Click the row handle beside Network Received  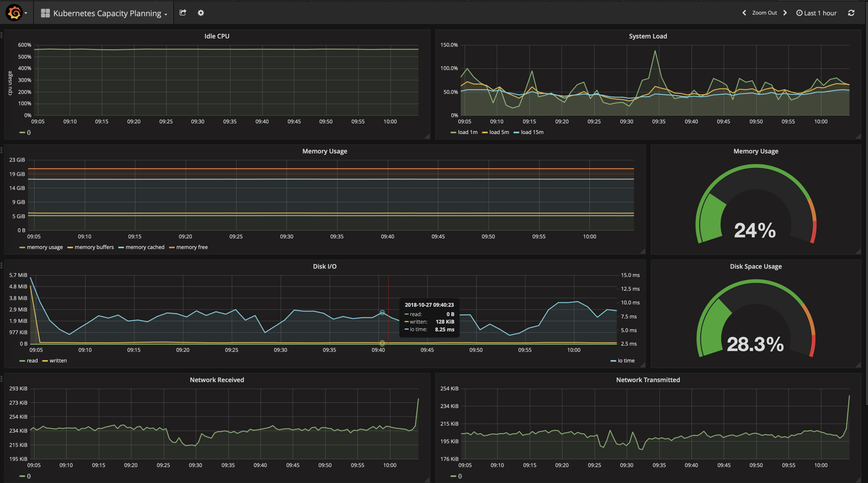click(2, 379)
